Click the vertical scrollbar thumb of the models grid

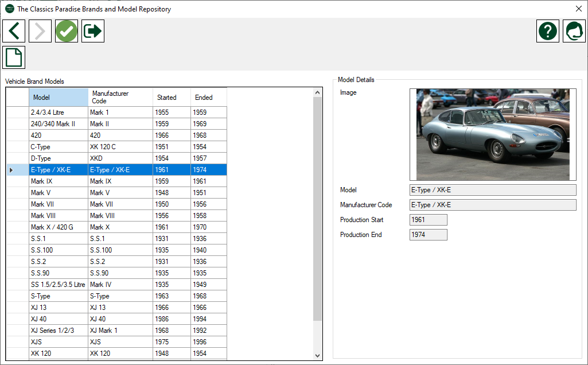318,208
